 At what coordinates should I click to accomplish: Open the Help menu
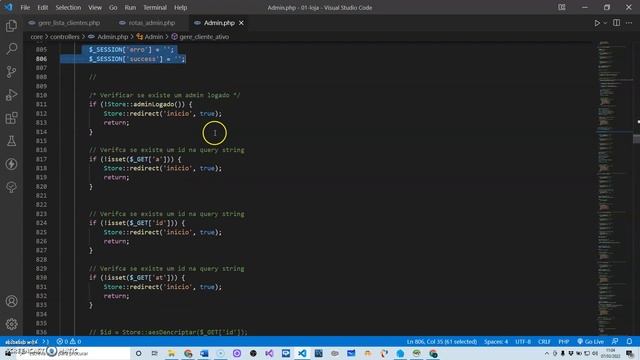(x=180, y=7)
